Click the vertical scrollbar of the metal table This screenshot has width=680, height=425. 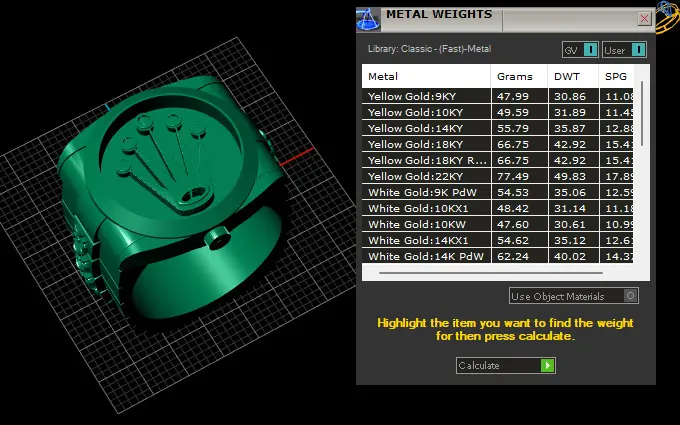coord(642,114)
